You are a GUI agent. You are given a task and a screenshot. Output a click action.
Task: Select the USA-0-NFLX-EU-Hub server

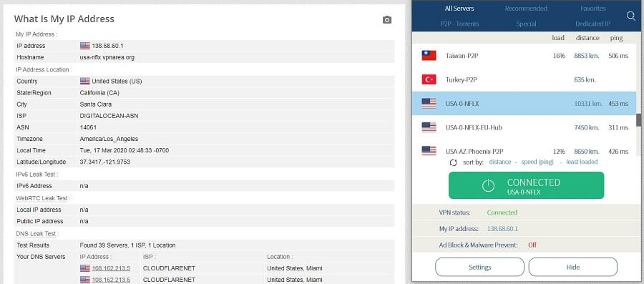(x=524, y=127)
